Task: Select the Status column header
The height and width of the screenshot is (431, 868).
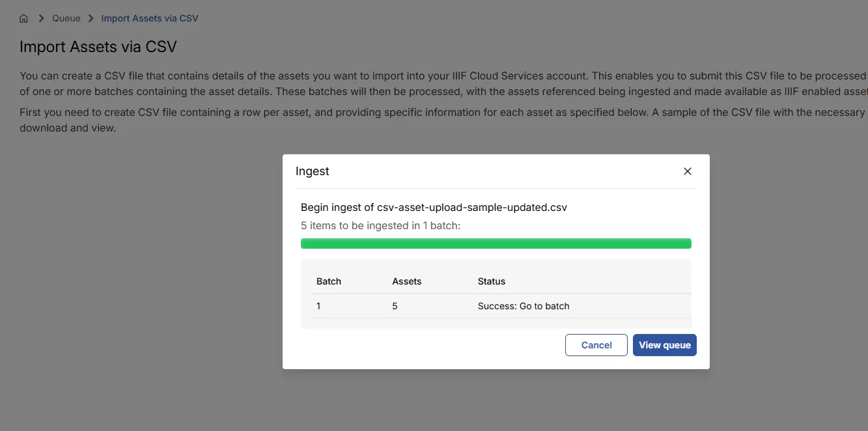Action: click(x=491, y=281)
